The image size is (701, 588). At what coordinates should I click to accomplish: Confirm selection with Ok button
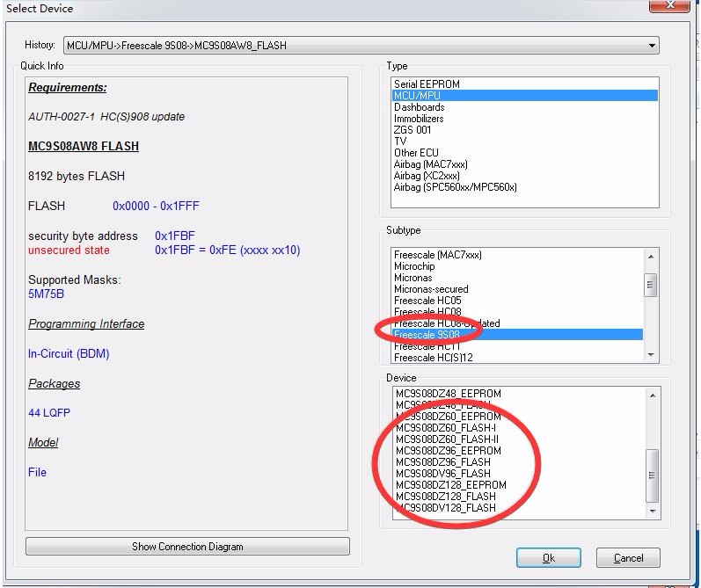[x=549, y=558]
